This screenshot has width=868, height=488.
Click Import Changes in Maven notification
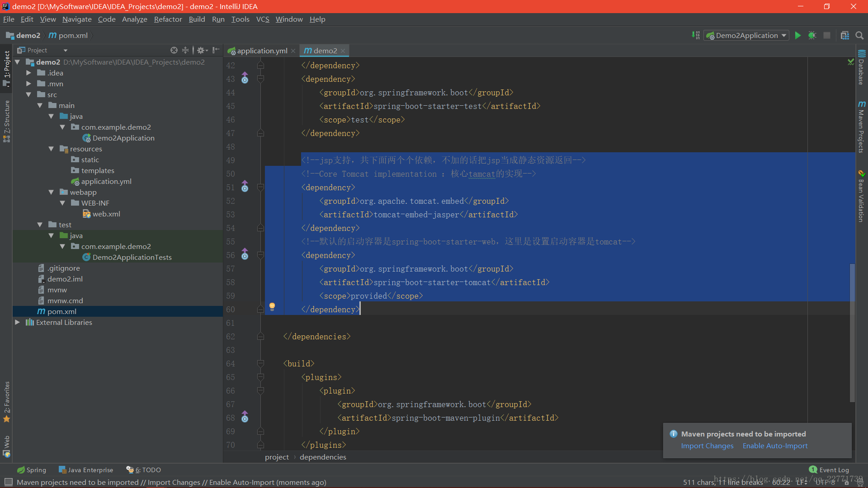coord(707,446)
